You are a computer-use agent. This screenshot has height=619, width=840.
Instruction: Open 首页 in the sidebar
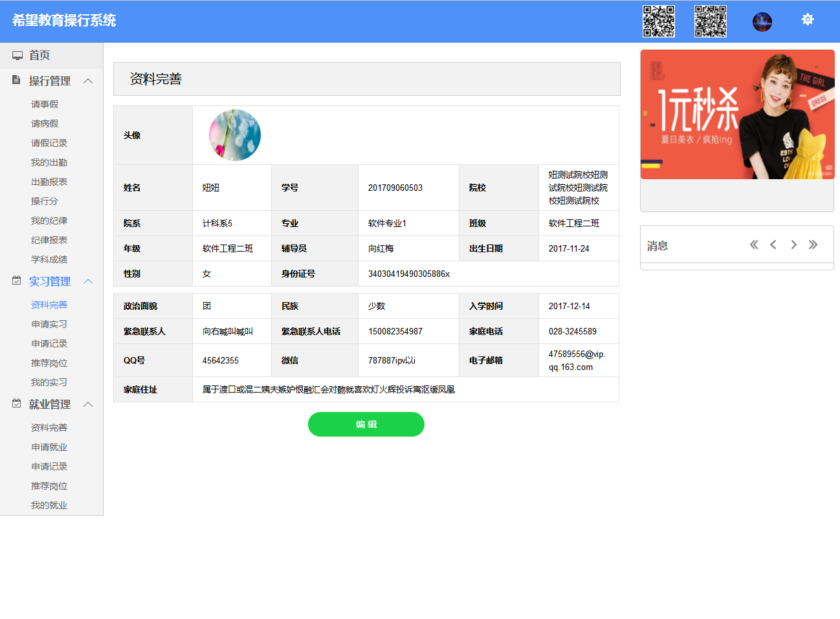click(x=39, y=56)
